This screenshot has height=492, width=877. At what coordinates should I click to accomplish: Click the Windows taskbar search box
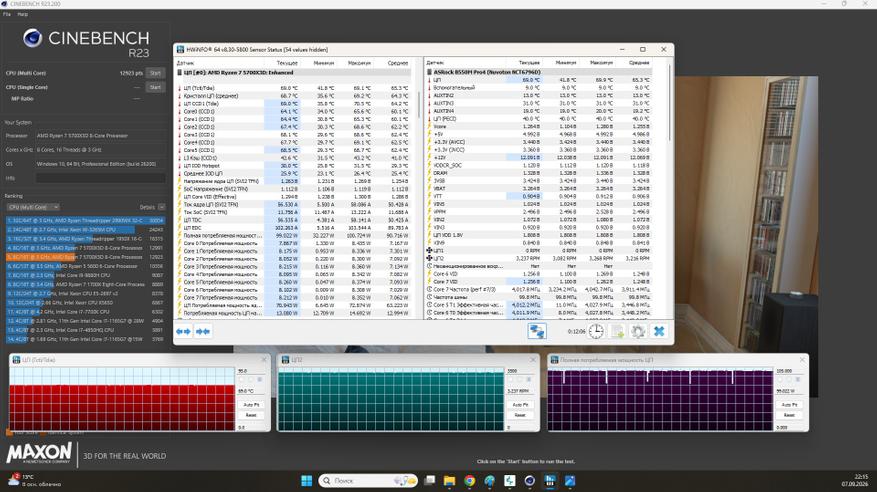coord(368,481)
